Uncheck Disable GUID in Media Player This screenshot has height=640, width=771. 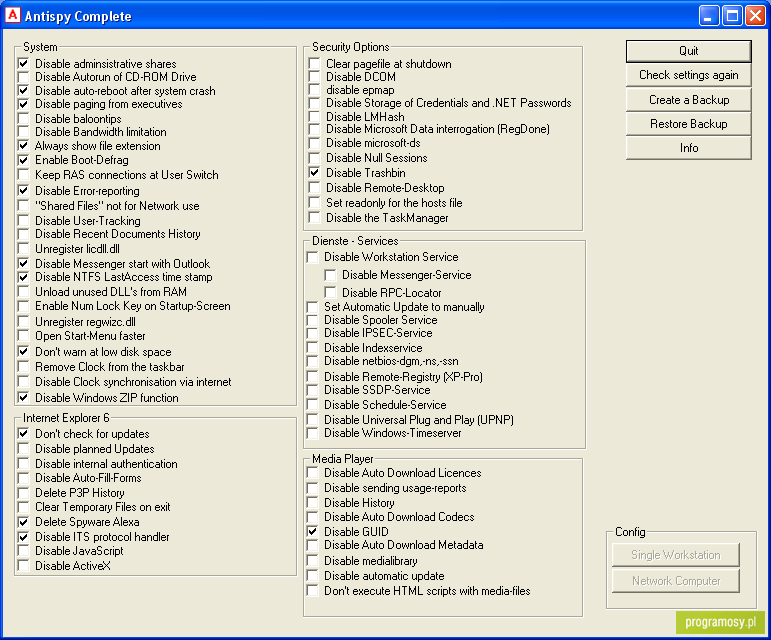tap(312, 531)
